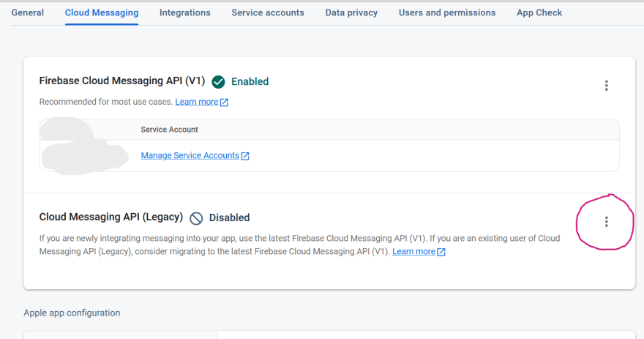Click the Service Account column header
The width and height of the screenshot is (644, 339).
tap(169, 130)
